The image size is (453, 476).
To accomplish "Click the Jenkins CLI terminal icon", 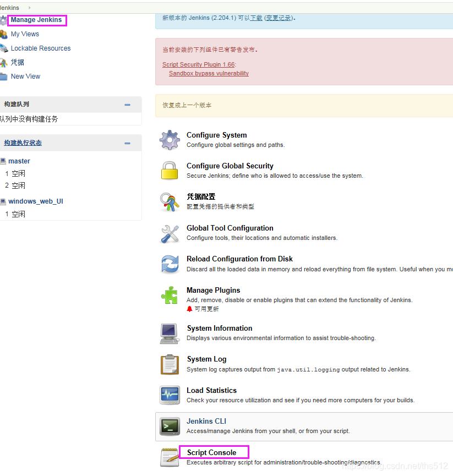I will coord(170,426).
